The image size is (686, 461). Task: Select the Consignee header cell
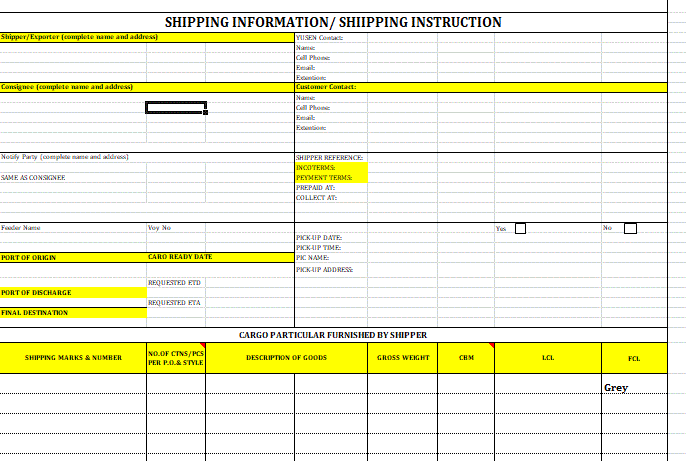[x=147, y=87]
